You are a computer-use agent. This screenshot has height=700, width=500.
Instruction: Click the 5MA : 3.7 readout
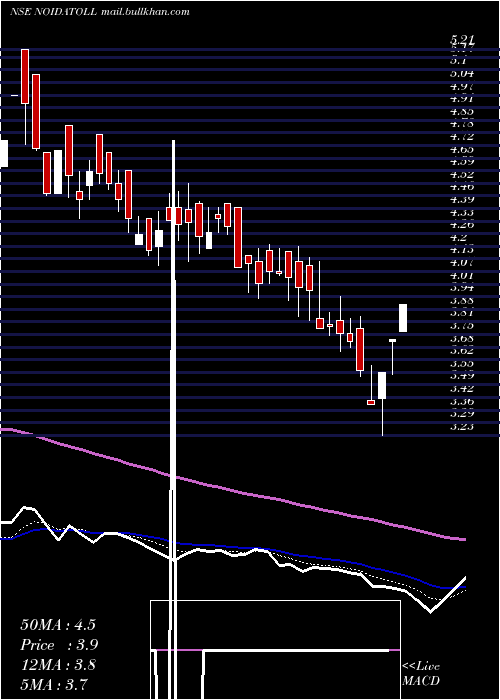[x=54, y=684]
